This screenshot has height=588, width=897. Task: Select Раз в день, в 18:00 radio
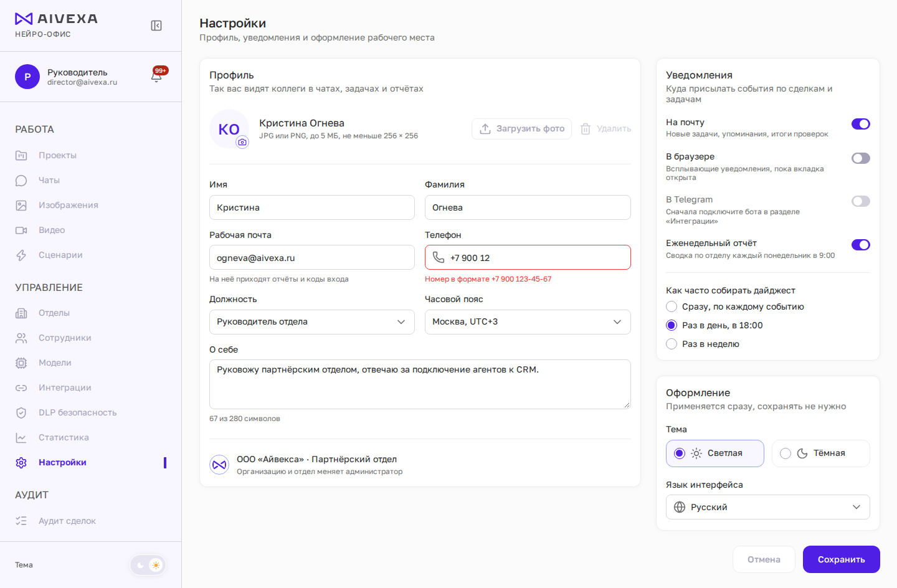(x=672, y=325)
